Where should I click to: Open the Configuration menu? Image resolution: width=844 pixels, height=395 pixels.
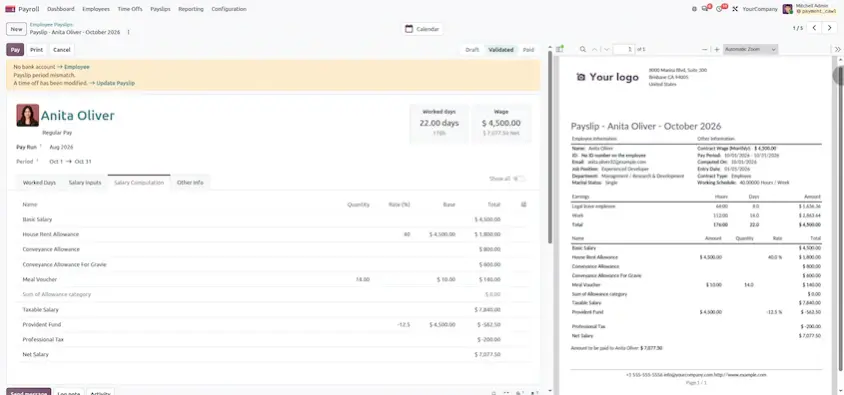[229, 9]
